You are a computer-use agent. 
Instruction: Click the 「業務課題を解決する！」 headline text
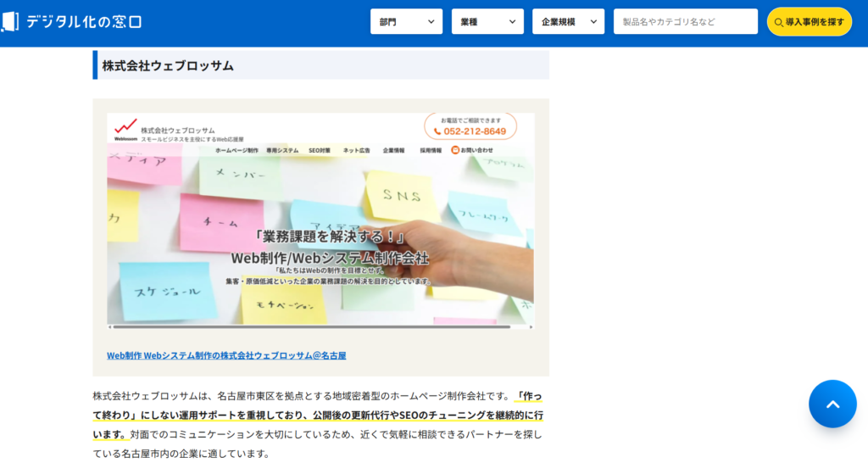pyautogui.click(x=330, y=237)
